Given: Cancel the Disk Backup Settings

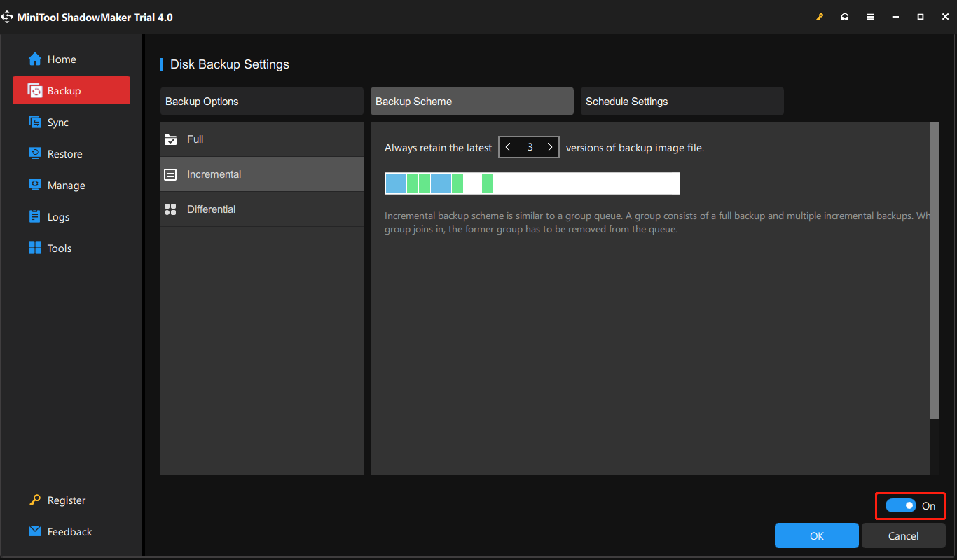Looking at the screenshot, I should (x=903, y=535).
